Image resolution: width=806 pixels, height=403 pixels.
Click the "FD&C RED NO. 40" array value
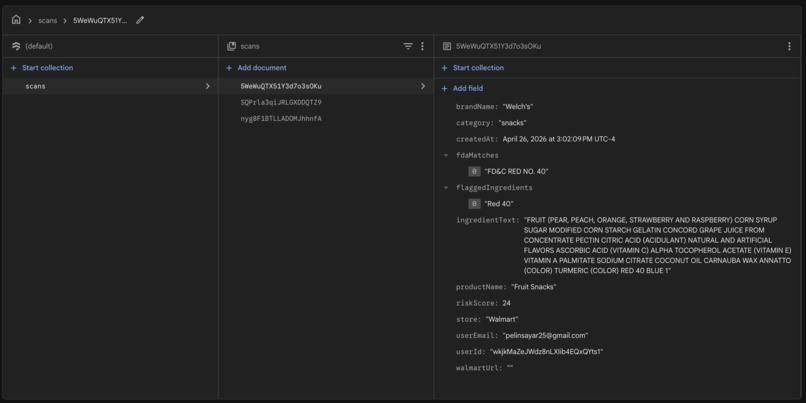coord(516,172)
